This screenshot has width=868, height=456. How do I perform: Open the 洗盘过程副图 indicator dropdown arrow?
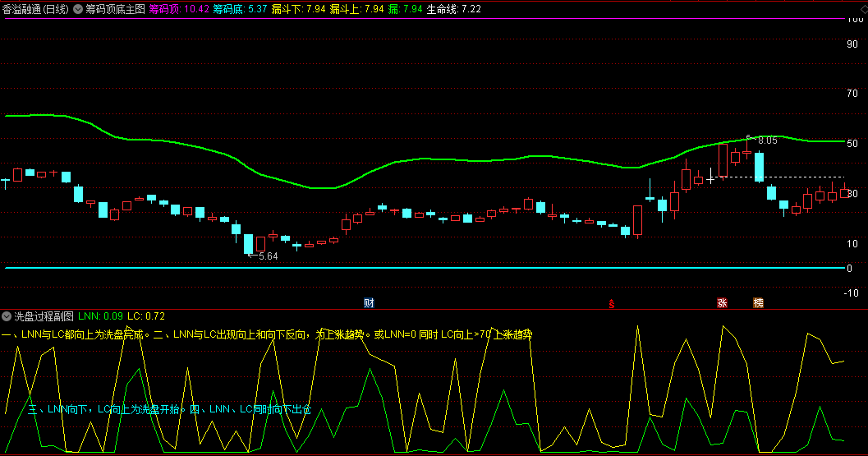coord(7,316)
